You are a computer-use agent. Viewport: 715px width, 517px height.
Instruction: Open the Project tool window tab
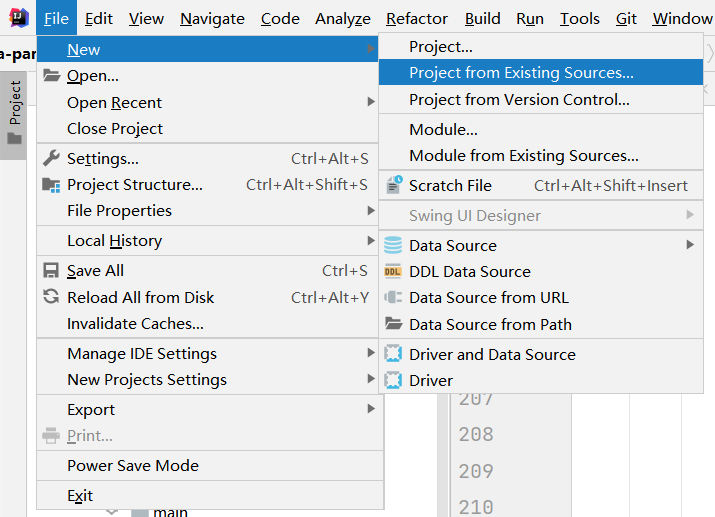pos(14,112)
